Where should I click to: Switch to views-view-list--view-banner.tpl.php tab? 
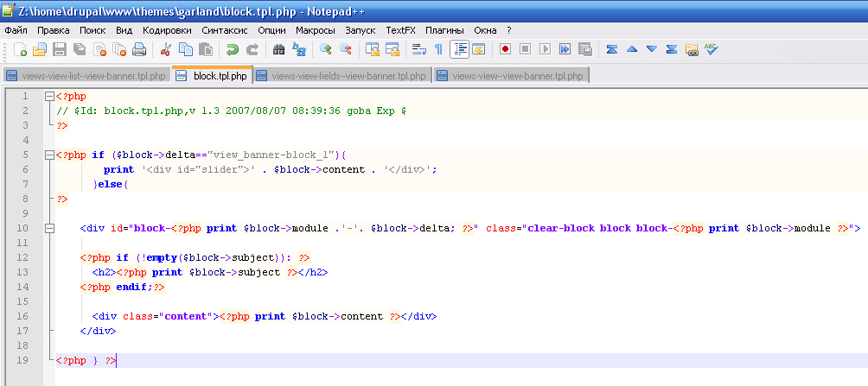point(86,76)
